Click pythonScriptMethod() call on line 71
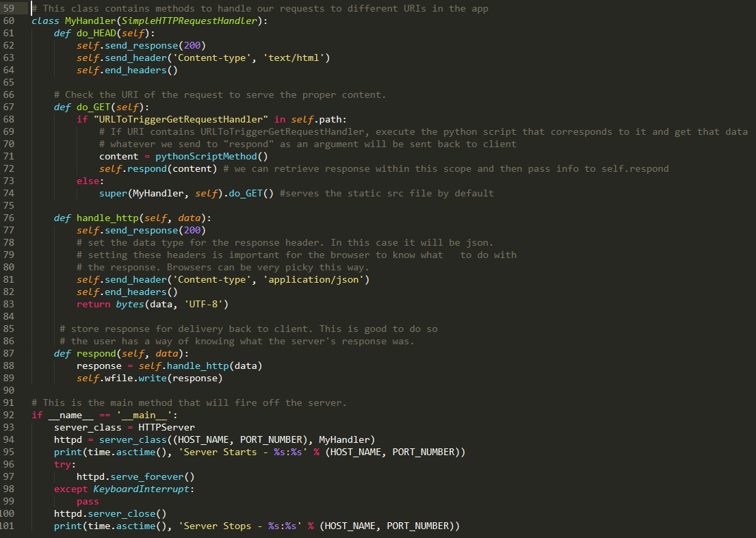The image size is (756, 538). point(211,156)
